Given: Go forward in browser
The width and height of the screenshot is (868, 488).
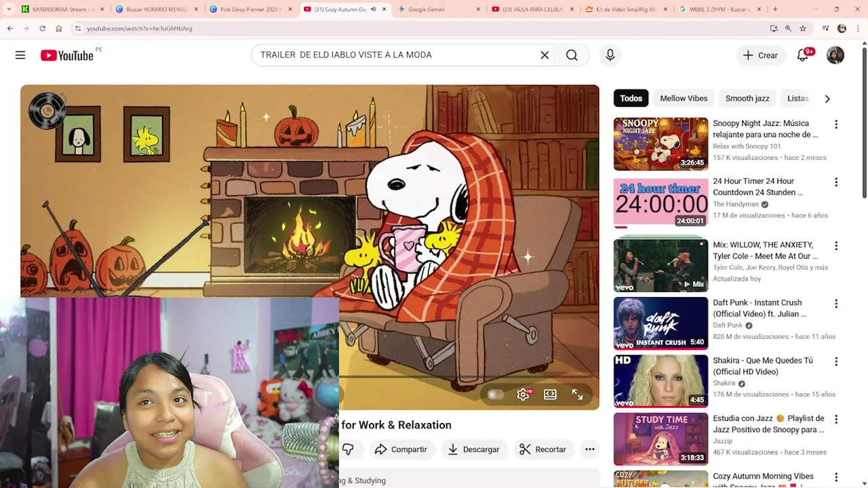Looking at the screenshot, I should pyautogui.click(x=26, y=28).
